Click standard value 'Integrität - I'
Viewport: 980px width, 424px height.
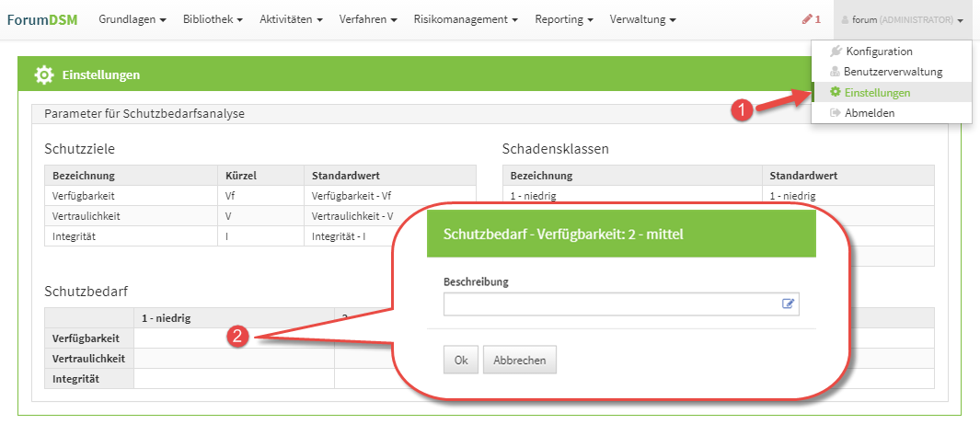(x=339, y=236)
